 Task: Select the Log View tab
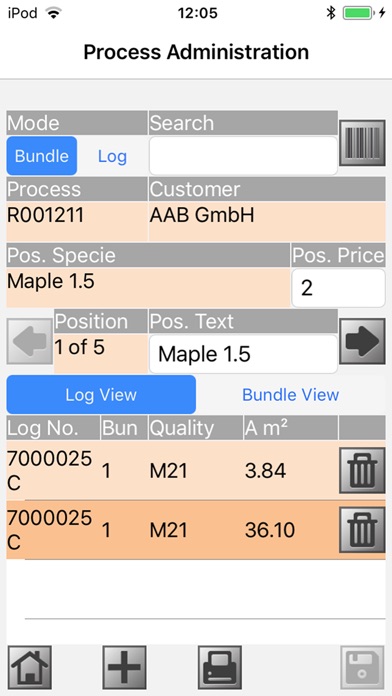[x=101, y=395]
